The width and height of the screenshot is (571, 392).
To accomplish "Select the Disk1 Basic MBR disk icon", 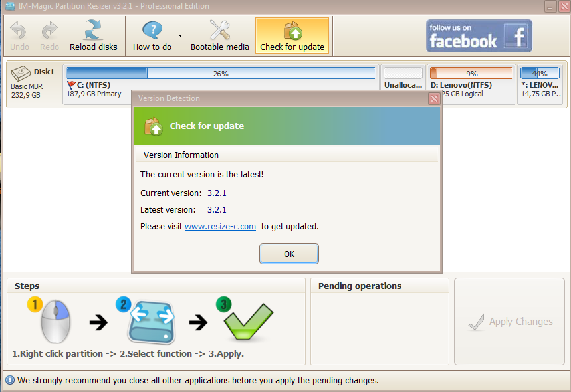I will click(x=21, y=73).
